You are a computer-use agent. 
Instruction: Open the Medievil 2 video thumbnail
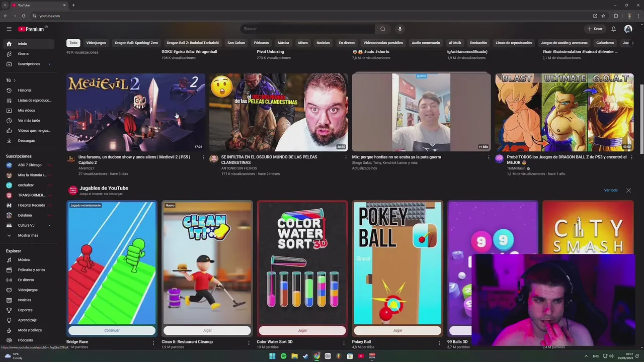(x=136, y=112)
